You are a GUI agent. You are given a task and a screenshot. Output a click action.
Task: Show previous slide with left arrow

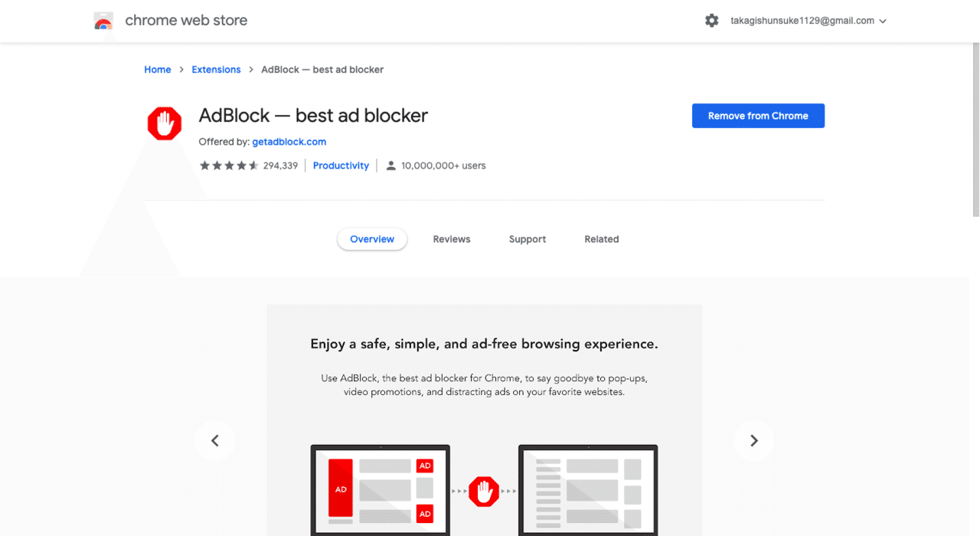(x=215, y=440)
